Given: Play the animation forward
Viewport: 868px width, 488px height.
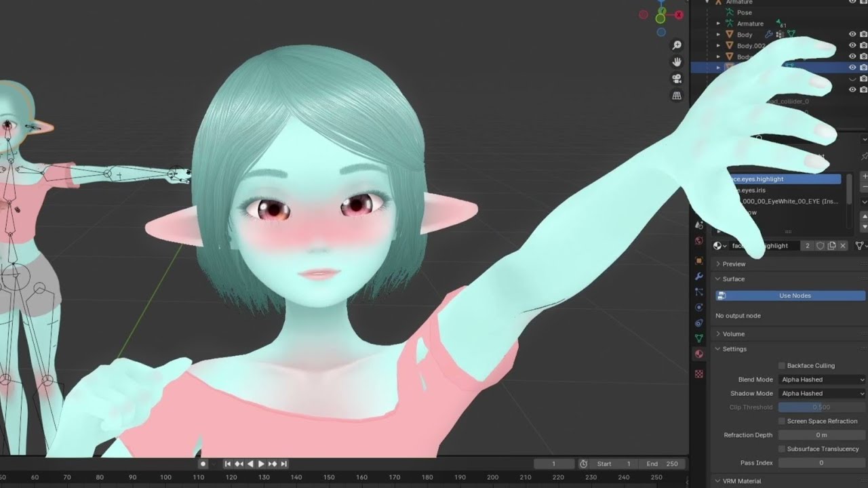Looking at the screenshot, I should [x=261, y=464].
